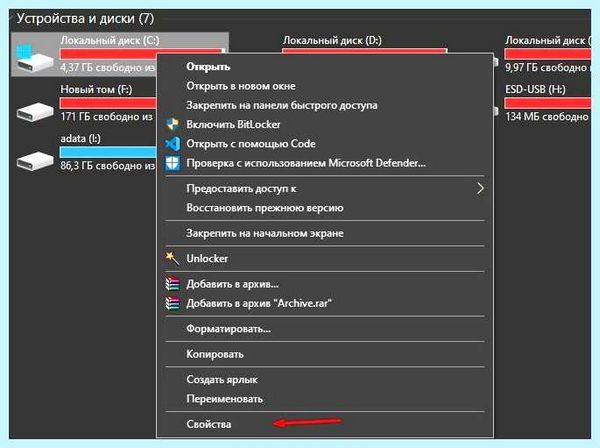Click the VS Code icon in menu

[173, 144]
